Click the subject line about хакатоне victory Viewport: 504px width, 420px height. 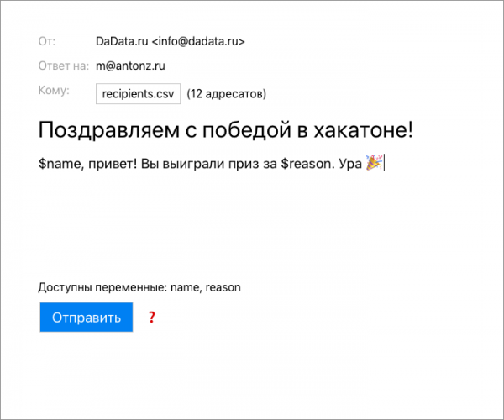[225, 130]
